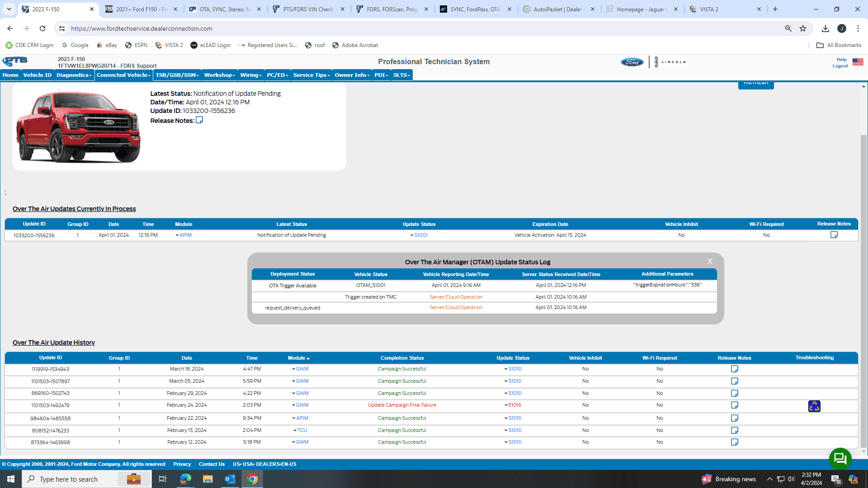Image resolution: width=868 pixels, height=488 pixels.
Task: Open Outlook from the Windows taskbar
Action: point(230,479)
